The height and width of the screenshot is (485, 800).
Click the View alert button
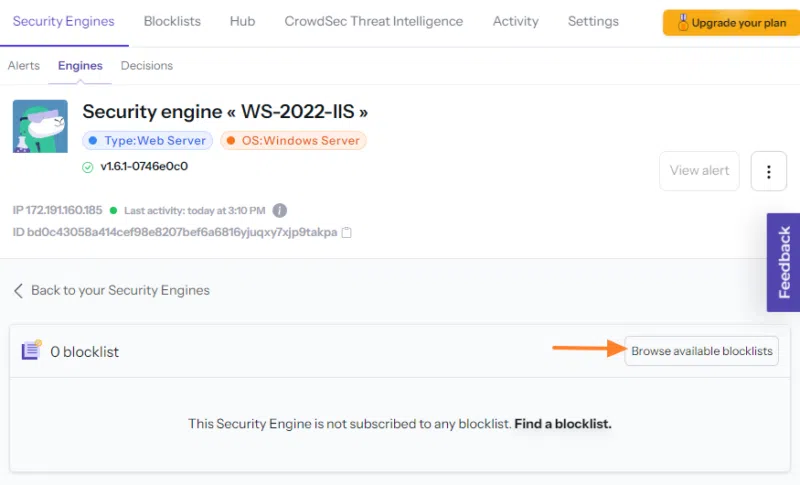coord(699,171)
